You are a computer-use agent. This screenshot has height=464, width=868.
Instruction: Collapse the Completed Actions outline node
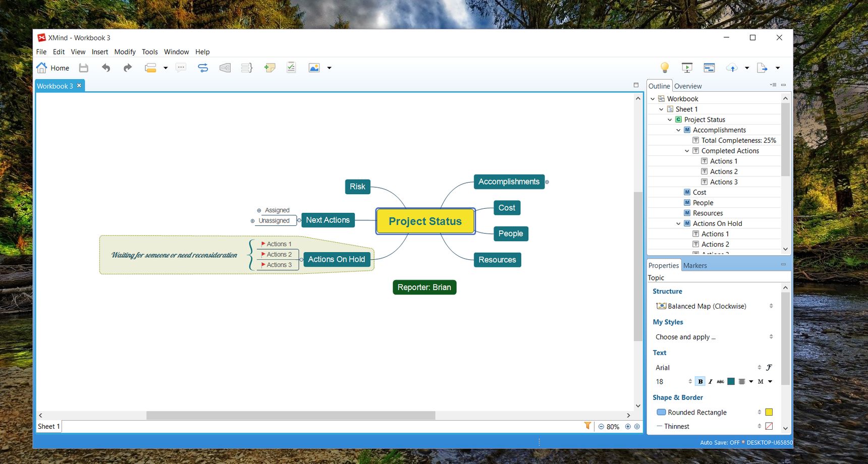tap(687, 151)
